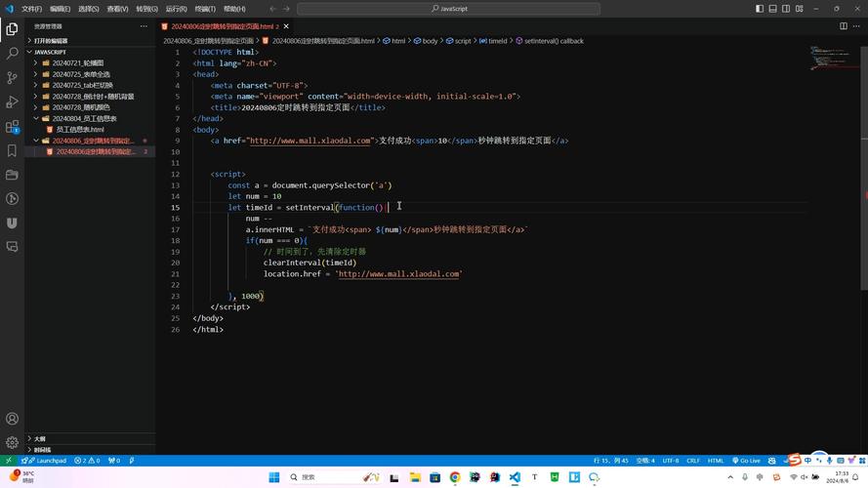868x488 pixels.
Task: Click the minimap code overview
Action: pyautogui.click(x=827, y=57)
